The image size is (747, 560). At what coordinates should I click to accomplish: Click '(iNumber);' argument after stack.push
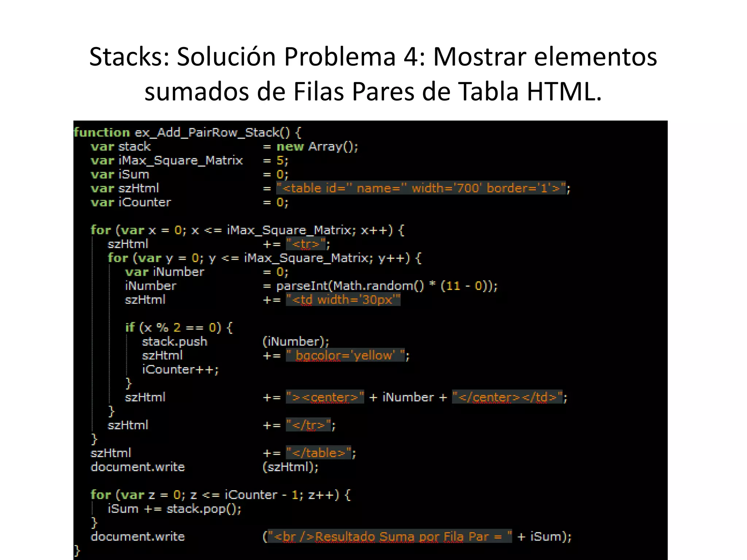[x=296, y=342]
